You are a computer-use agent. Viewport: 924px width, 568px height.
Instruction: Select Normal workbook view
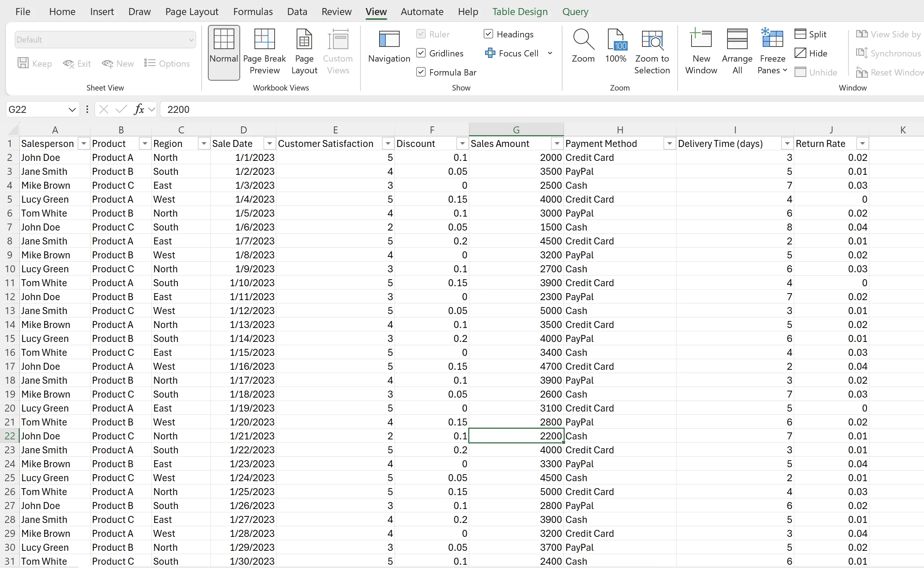(224, 51)
